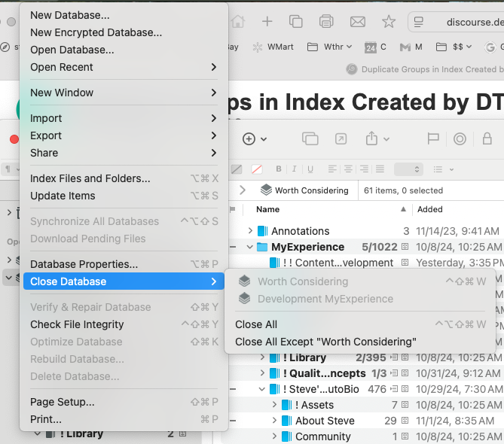The height and width of the screenshot is (444, 504).
Task: Select Close All Except "Worth Considering"
Action: point(325,342)
